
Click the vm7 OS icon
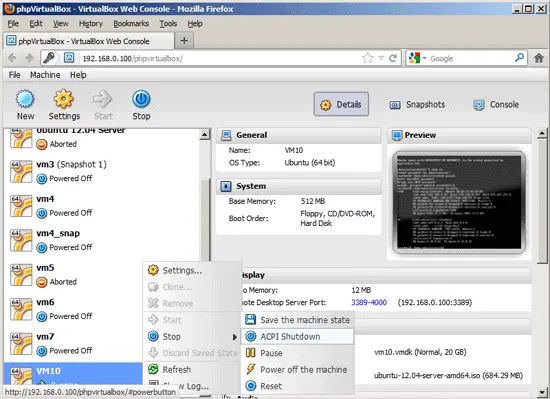(21, 344)
